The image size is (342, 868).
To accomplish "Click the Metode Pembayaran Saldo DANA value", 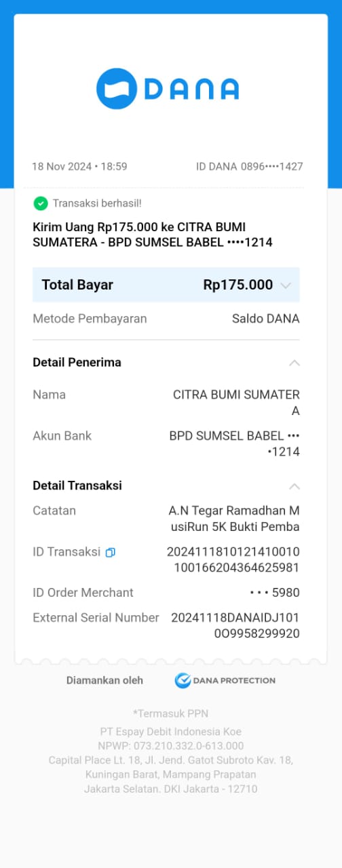I will tap(265, 319).
